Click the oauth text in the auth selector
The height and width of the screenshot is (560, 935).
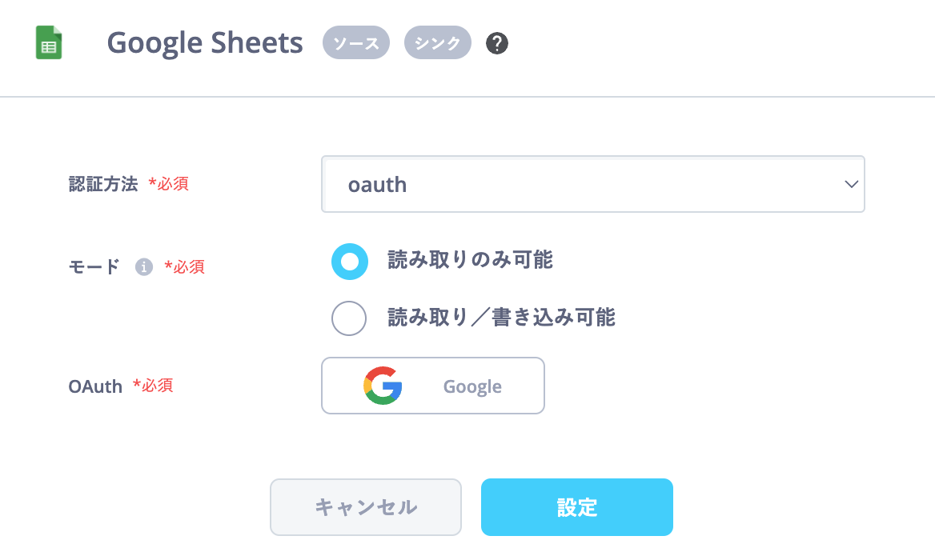coord(378,185)
